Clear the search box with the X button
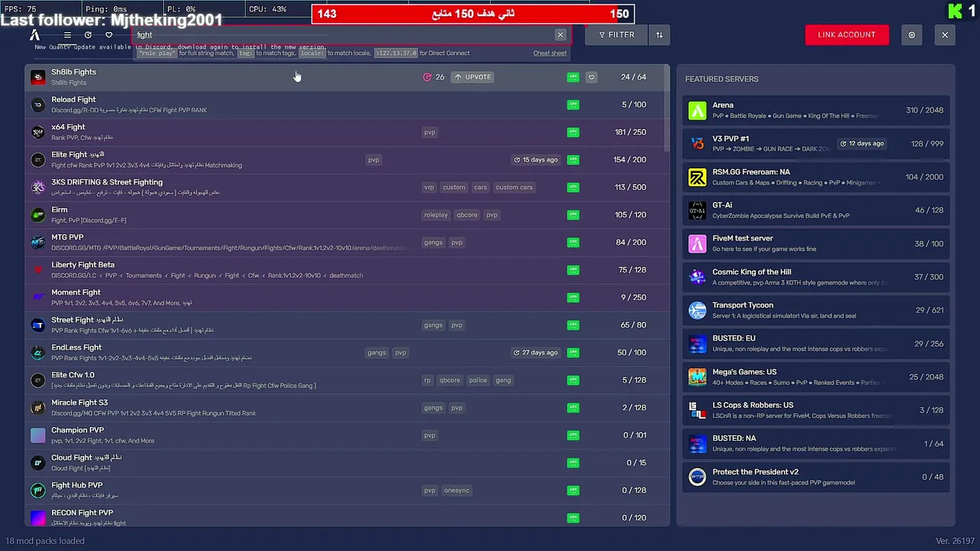Screen dimensions: 980x551 (560, 34)
